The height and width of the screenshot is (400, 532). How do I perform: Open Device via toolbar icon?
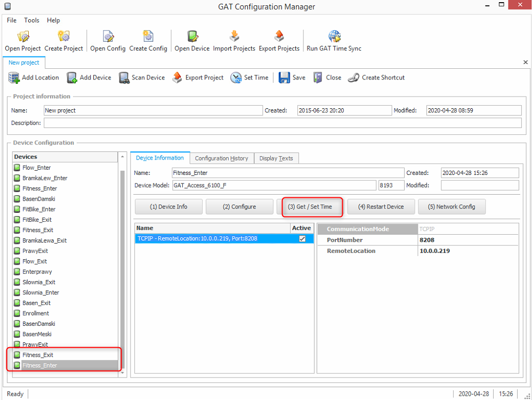pyautogui.click(x=192, y=37)
